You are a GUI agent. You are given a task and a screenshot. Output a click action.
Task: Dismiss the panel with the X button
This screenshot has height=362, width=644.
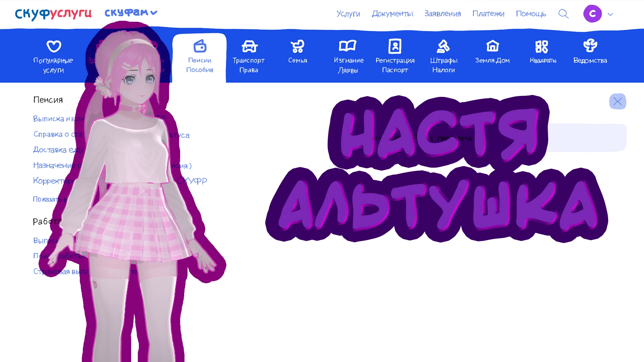point(618,101)
